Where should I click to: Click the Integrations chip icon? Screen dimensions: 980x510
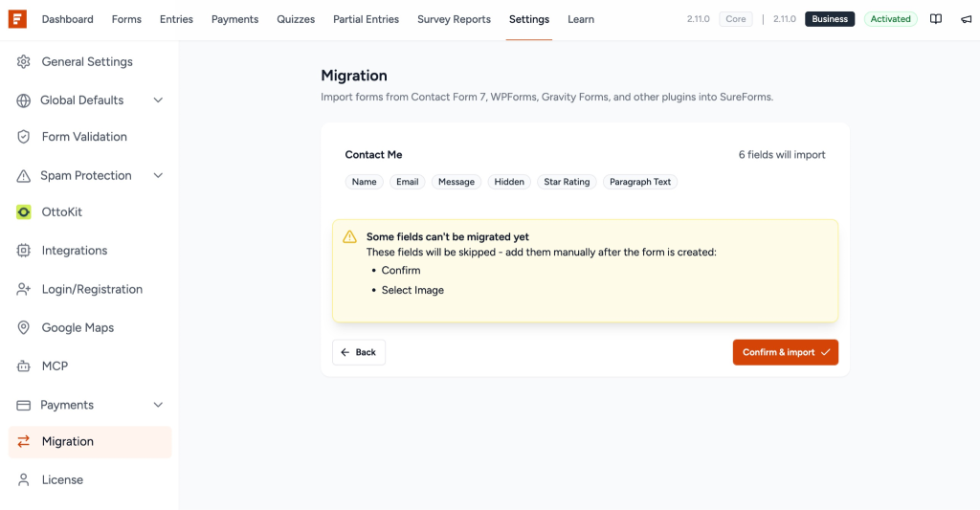[24, 251]
